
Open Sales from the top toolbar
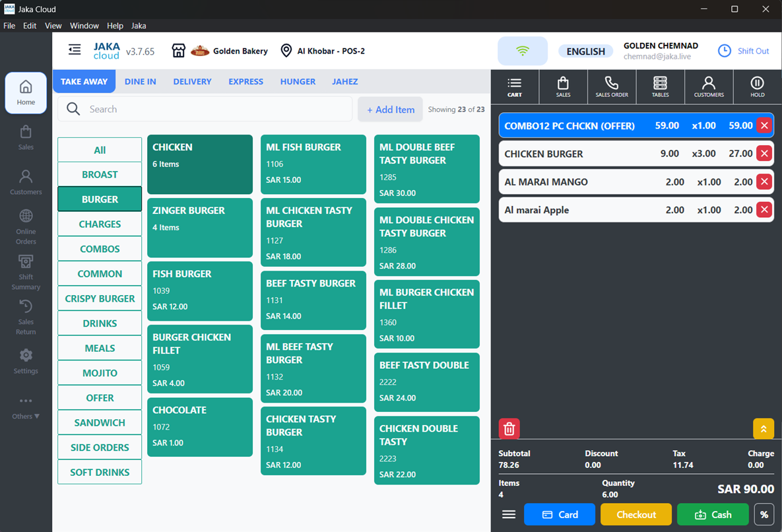pyautogui.click(x=563, y=86)
